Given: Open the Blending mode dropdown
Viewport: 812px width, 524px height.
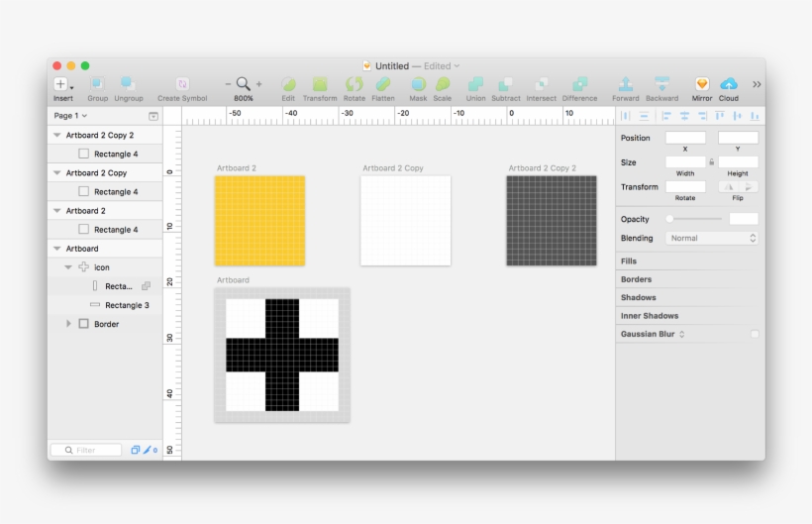Looking at the screenshot, I should click(712, 238).
